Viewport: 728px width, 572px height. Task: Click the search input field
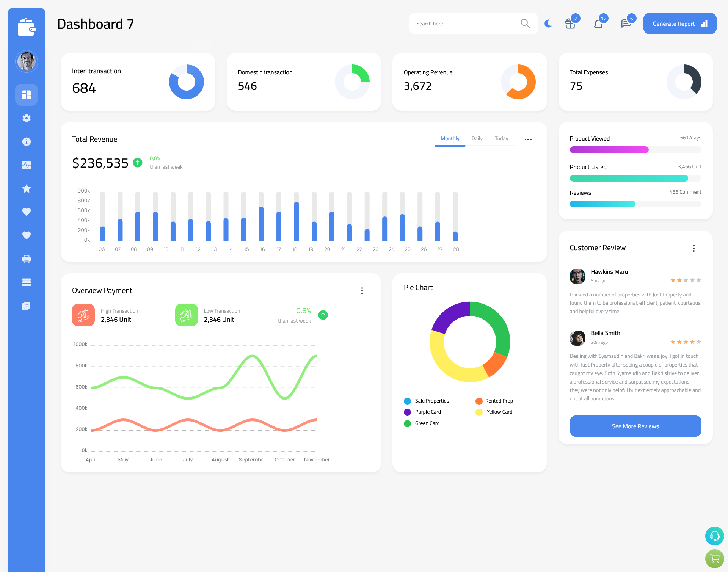tap(465, 23)
